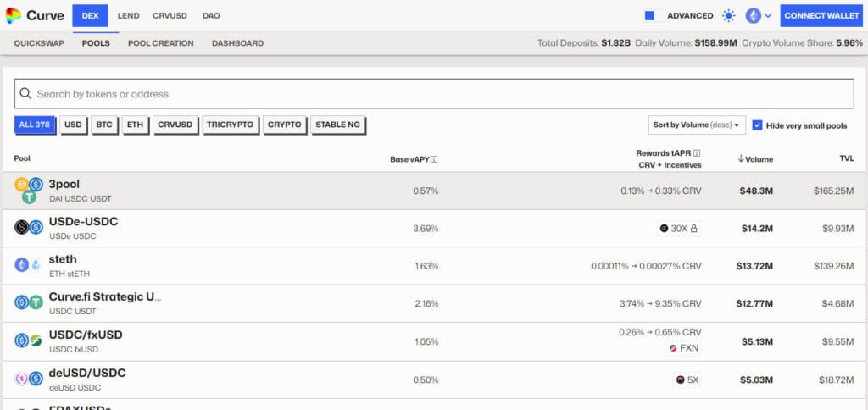Click the search magnifier icon
This screenshot has width=868, height=410.
click(25, 93)
